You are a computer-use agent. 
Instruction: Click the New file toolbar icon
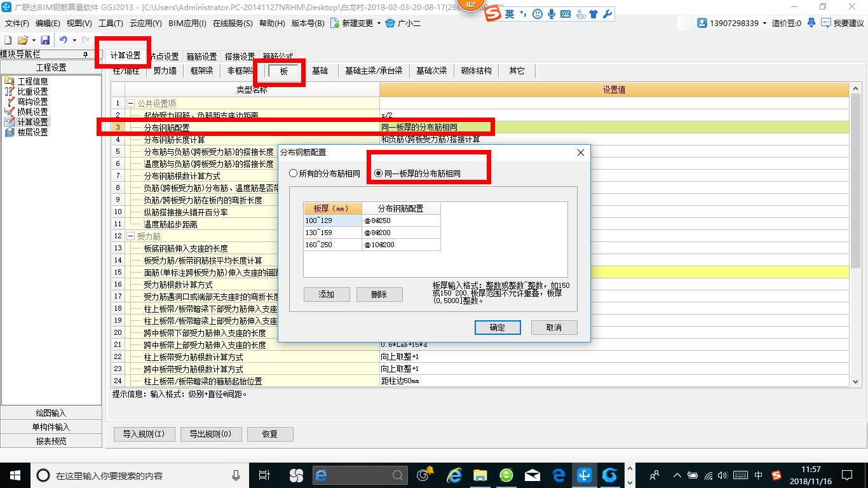pyautogui.click(x=8, y=40)
